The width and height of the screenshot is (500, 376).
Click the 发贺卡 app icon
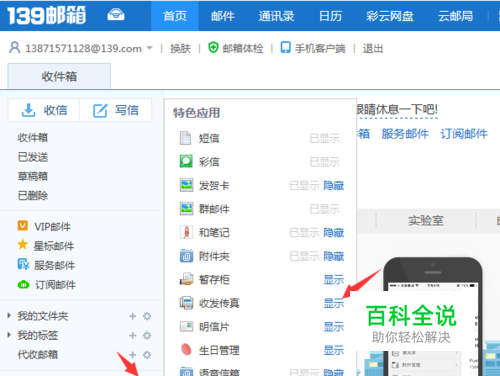coord(186,185)
